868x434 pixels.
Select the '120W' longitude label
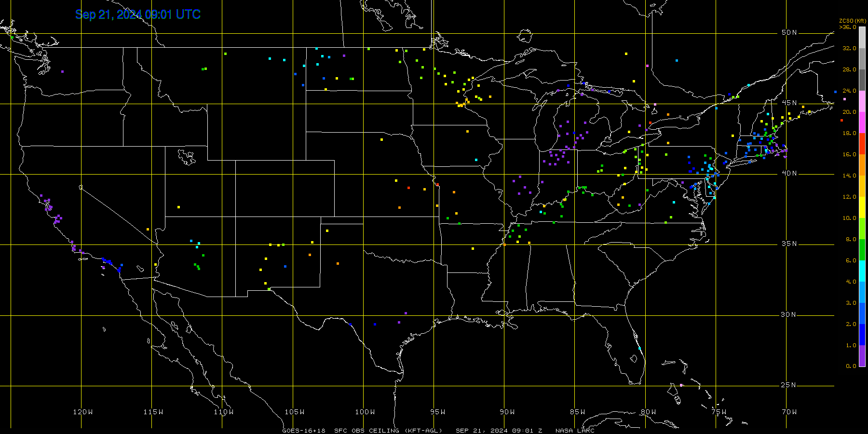(83, 412)
